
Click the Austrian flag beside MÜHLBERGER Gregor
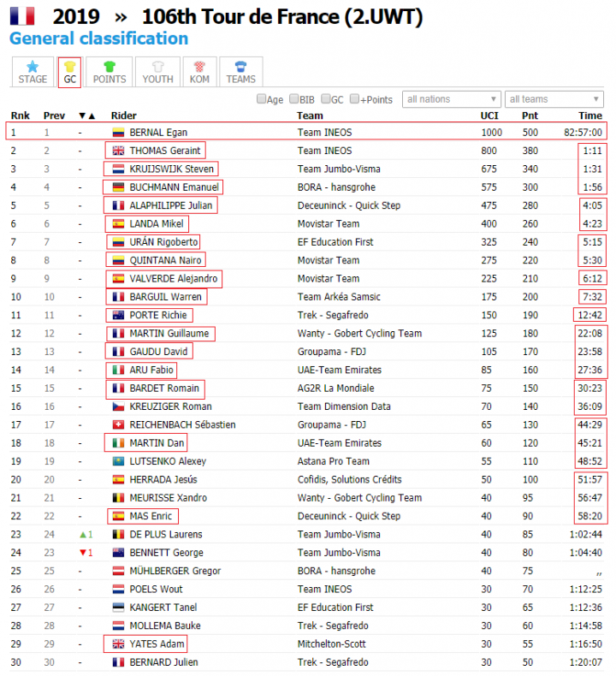point(118,571)
